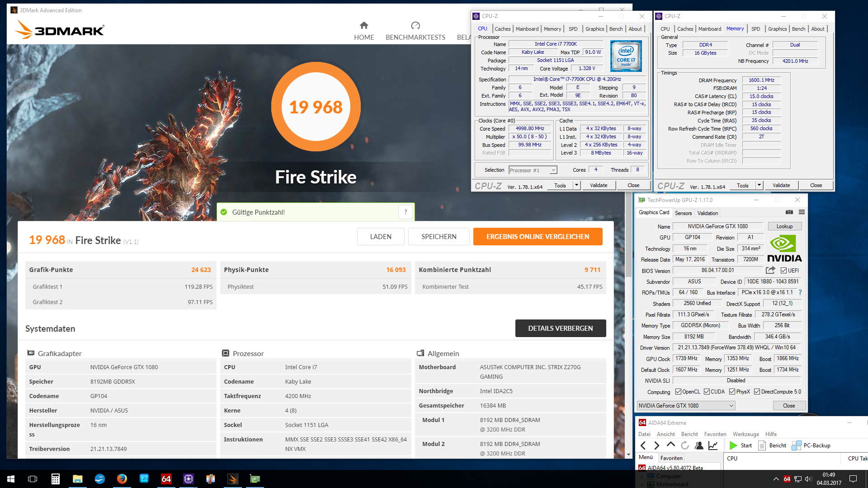This screenshot has height=488, width=868.
Task: Click the 3DMark Home icon
Action: pyautogui.click(x=364, y=25)
